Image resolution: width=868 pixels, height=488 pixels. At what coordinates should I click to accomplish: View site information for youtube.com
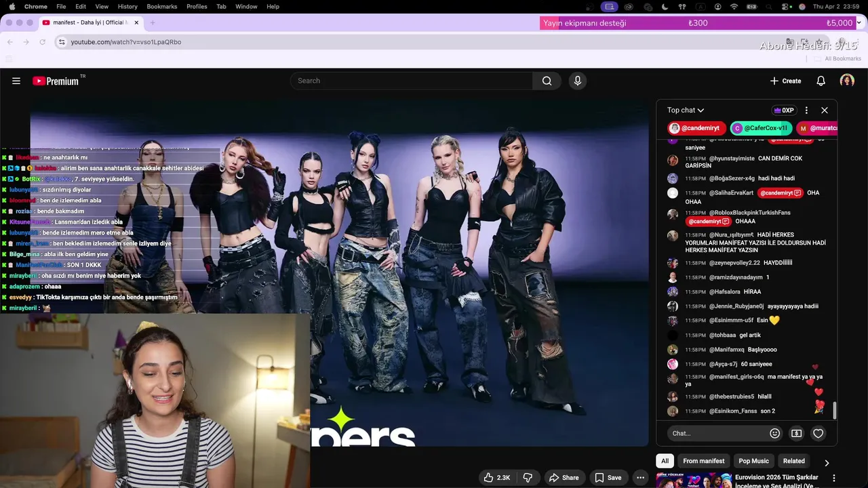click(62, 42)
